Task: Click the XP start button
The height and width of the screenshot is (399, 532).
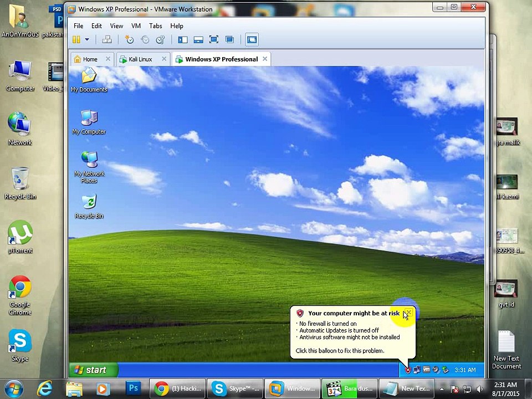Action: tap(94, 370)
